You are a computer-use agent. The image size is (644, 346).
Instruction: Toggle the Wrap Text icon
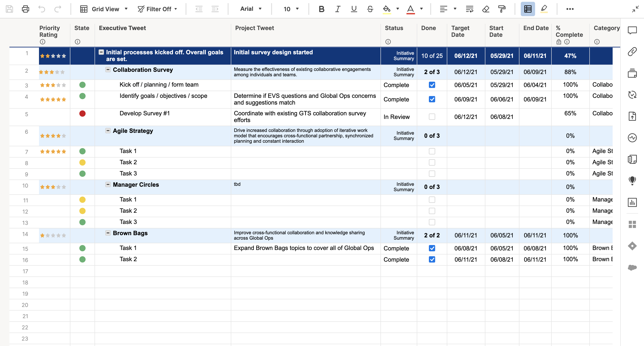[x=469, y=9]
